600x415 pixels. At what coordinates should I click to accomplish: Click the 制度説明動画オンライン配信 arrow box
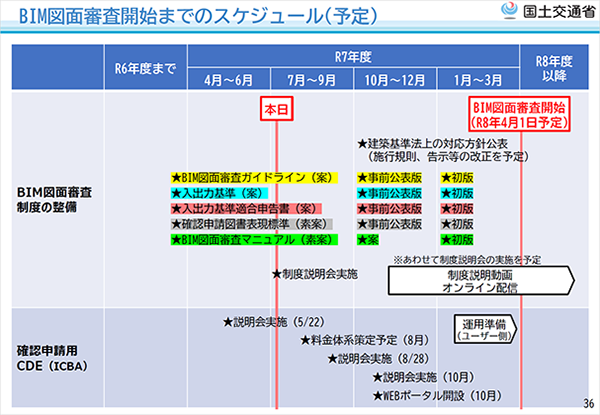pyautogui.click(x=476, y=279)
